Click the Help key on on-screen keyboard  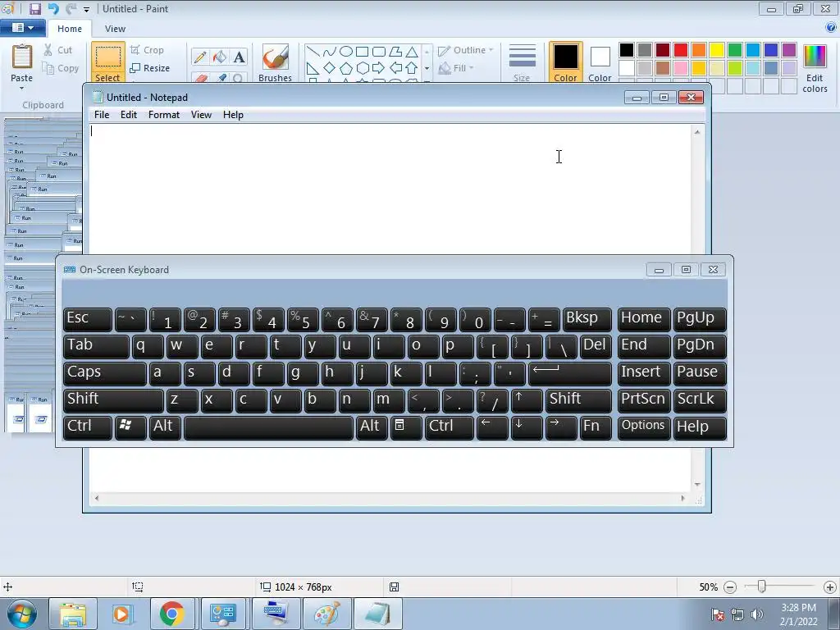tap(700, 427)
